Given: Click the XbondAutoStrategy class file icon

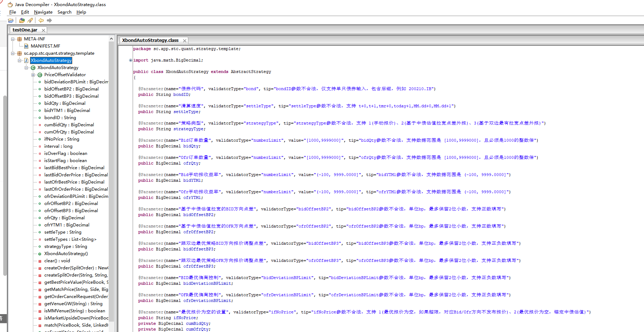Looking at the screenshot, I should pyautogui.click(x=26, y=60).
